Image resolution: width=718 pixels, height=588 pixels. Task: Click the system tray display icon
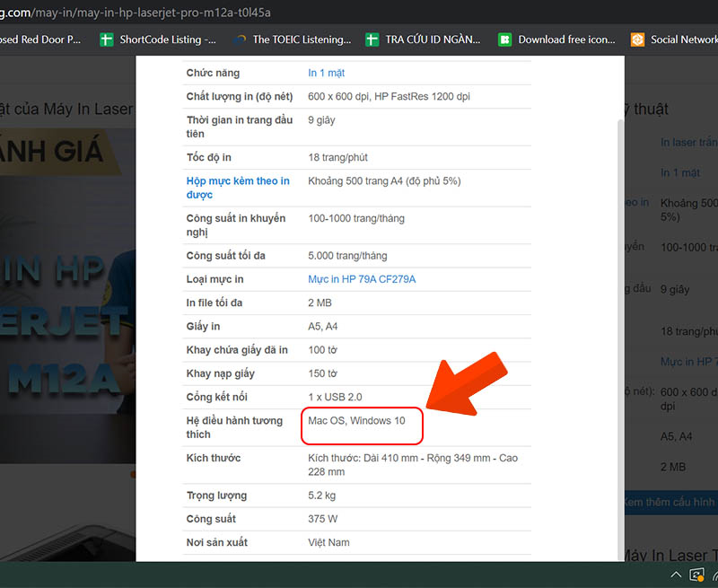(x=696, y=575)
